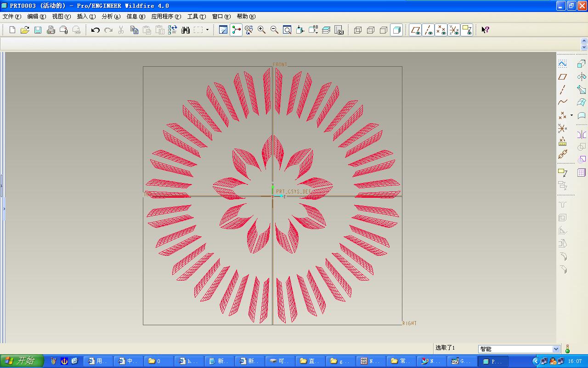This screenshot has height=368, width=588.
Task: Click the Zoom Out magnifier icon
Action: click(x=275, y=30)
